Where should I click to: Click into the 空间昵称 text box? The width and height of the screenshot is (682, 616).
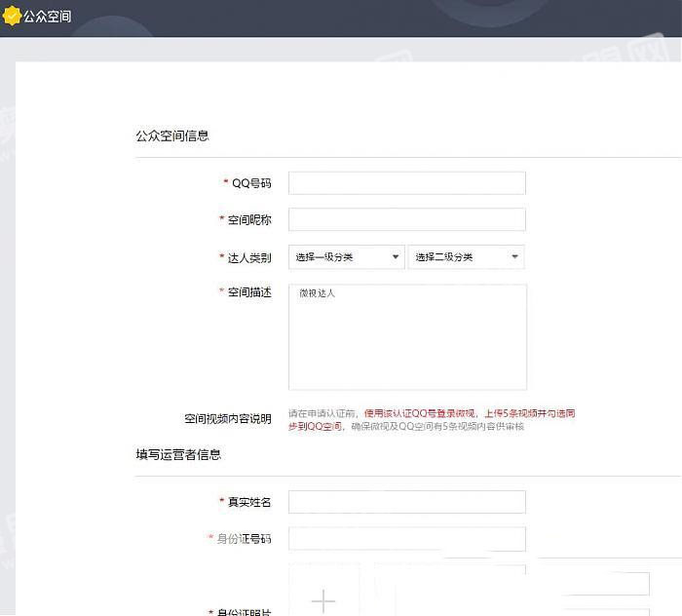(406, 220)
